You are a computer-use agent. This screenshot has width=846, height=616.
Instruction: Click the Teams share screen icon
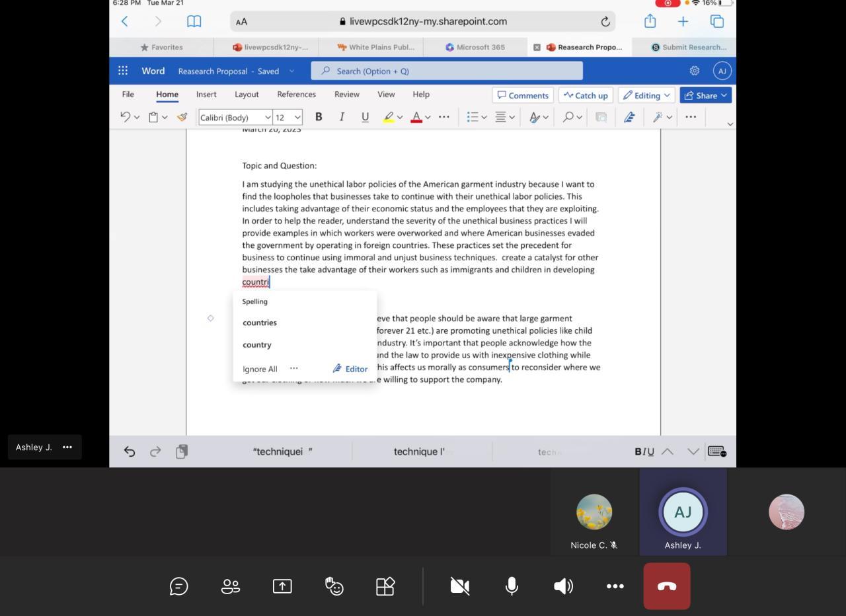(x=282, y=586)
